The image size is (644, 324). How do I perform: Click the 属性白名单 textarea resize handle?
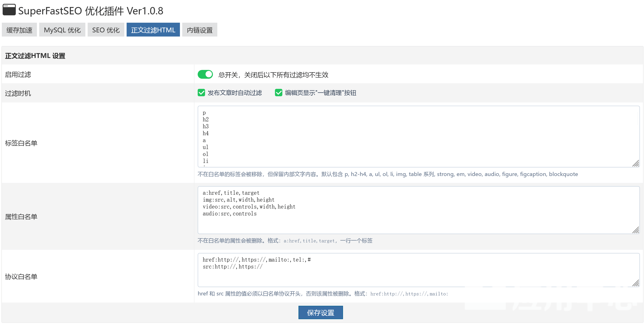(x=636, y=230)
